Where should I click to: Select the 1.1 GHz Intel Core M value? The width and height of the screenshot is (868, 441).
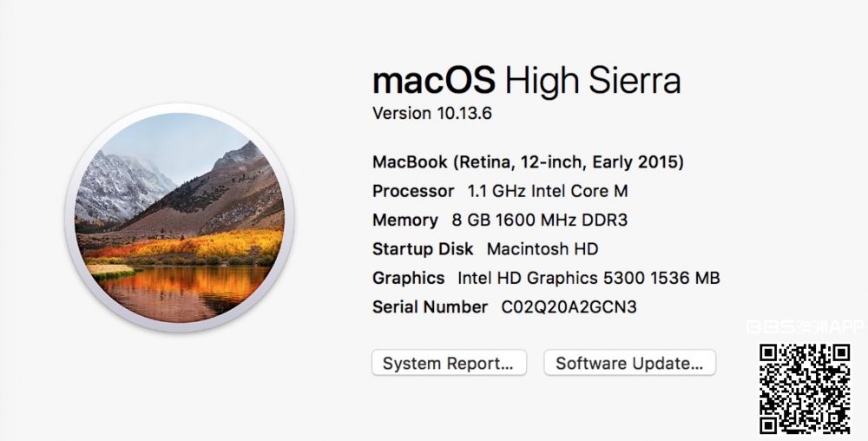(x=548, y=191)
